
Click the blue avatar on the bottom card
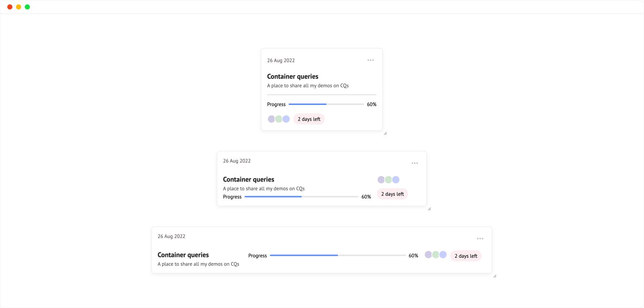point(443,255)
